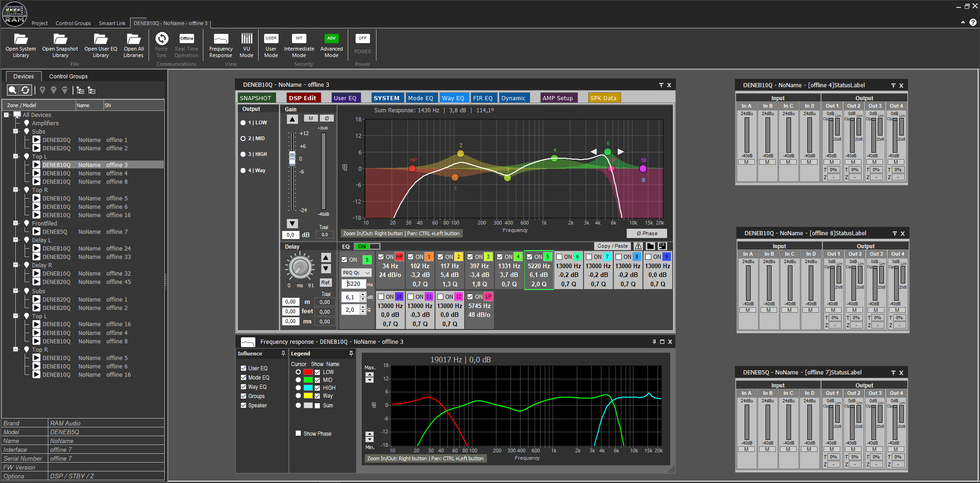
Task: Switch to the SNAPSHOT tab
Action: 256,98
